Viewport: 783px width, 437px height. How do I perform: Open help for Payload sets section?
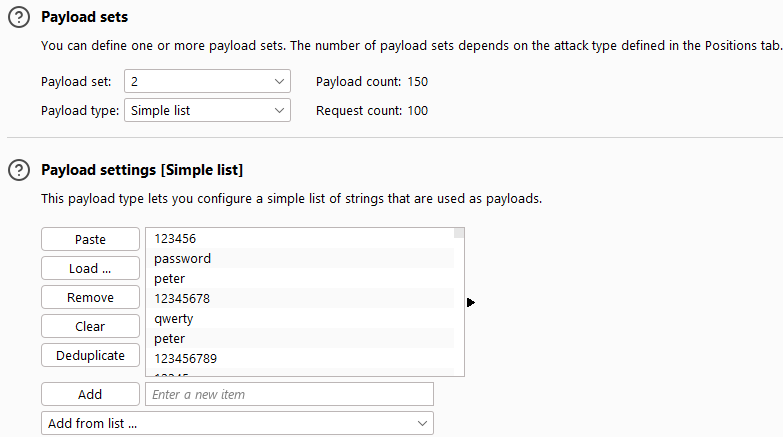[19, 17]
